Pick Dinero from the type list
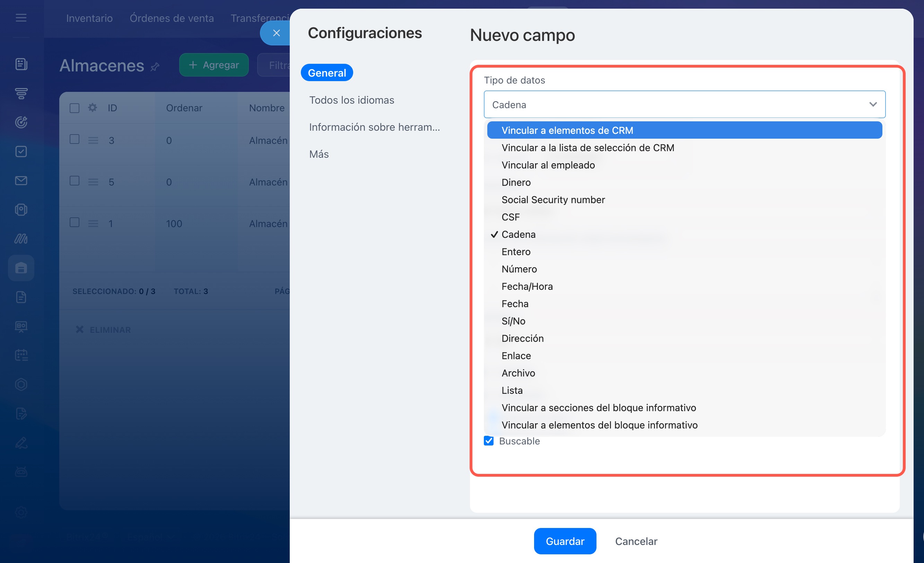924x563 pixels. pos(516,182)
